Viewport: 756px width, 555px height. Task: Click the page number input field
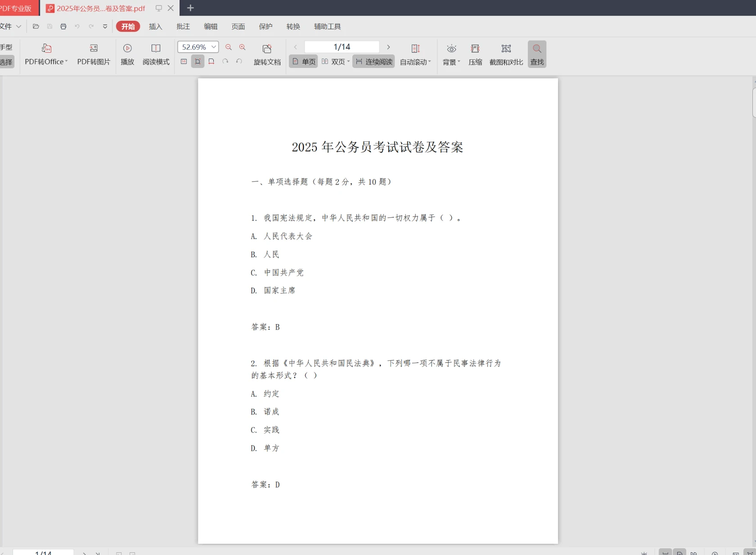[341, 46]
